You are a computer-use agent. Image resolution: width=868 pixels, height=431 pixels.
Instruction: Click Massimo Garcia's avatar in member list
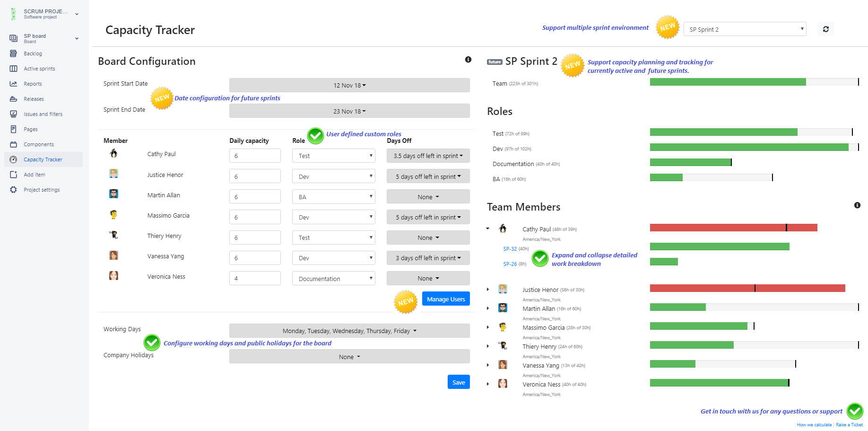coord(113,214)
